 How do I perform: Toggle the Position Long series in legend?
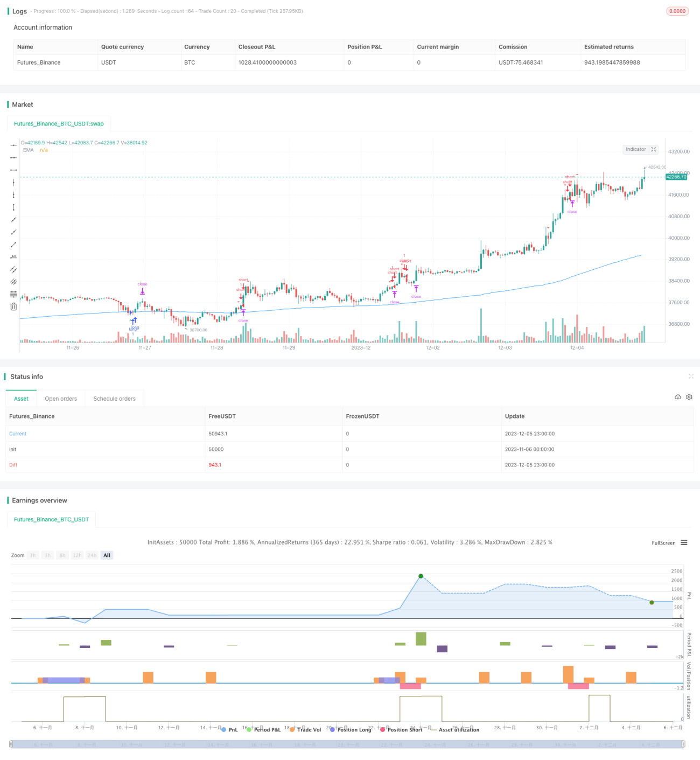[351, 730]
